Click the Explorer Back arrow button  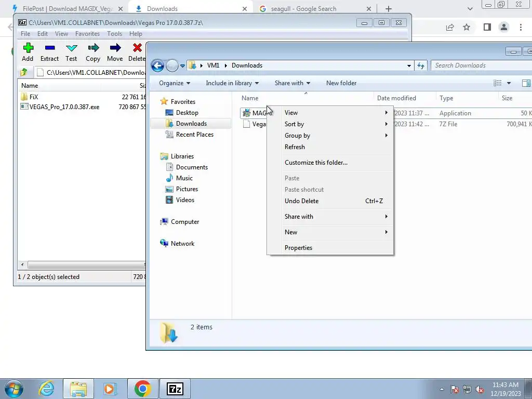click(x=157, y=65)
